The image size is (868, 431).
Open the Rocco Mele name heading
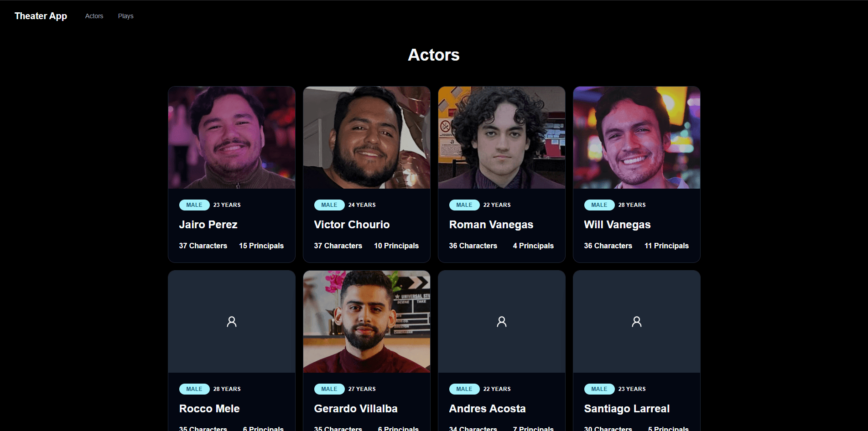point(209,409)
